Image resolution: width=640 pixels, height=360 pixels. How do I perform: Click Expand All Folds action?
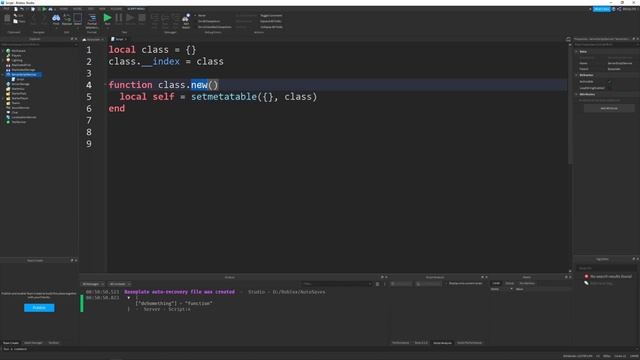click(x=271, y=21)
